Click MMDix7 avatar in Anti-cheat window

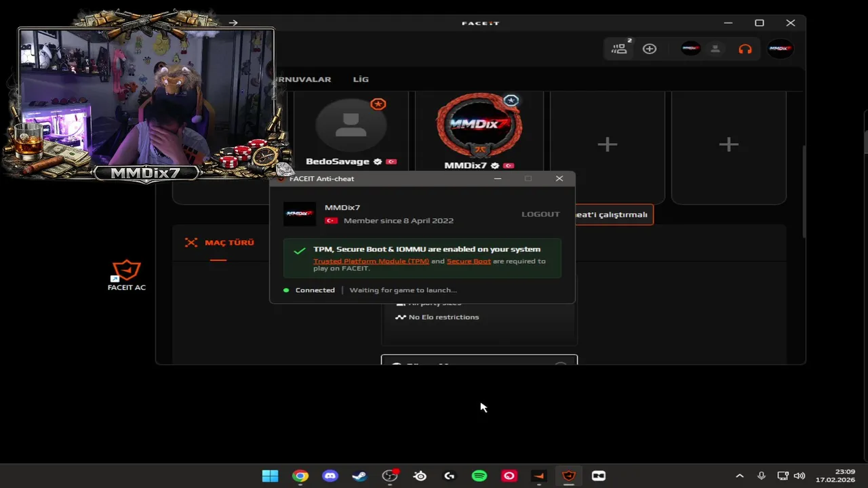299,213
